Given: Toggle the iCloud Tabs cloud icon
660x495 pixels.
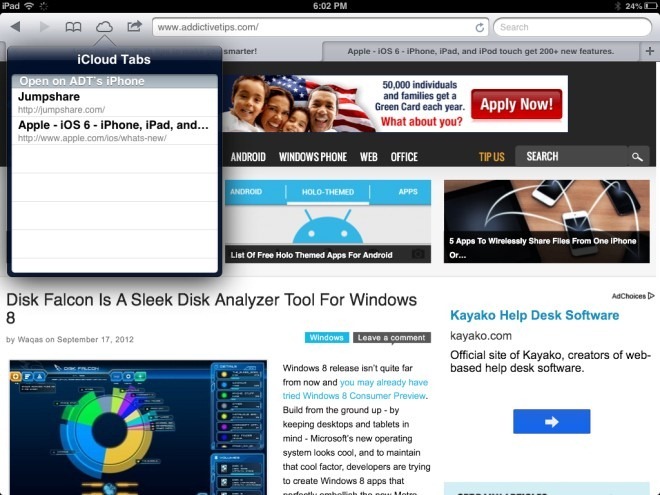Looking at the screenshot, I should click(104, 27).
